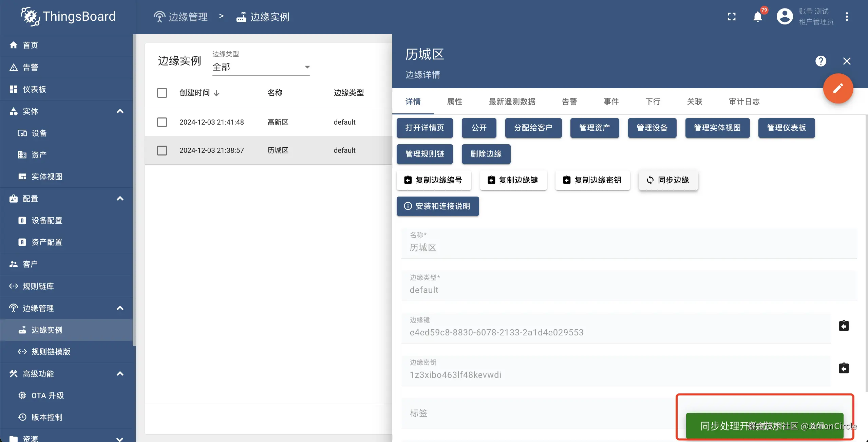Collapse the 高级功能 sidebar section
Image resolution: width=868 pixels, height=442 pixels.
point(120,374)
